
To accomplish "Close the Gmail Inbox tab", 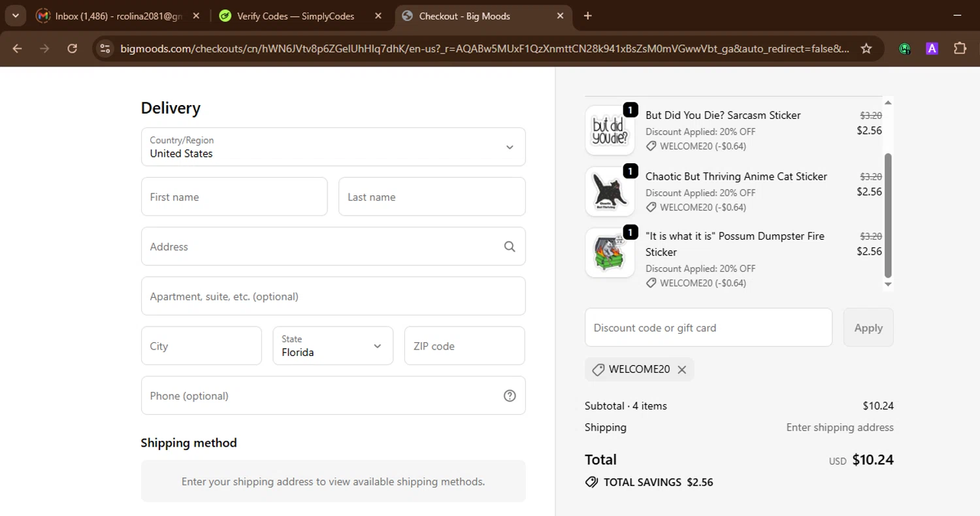I will 197,16.
